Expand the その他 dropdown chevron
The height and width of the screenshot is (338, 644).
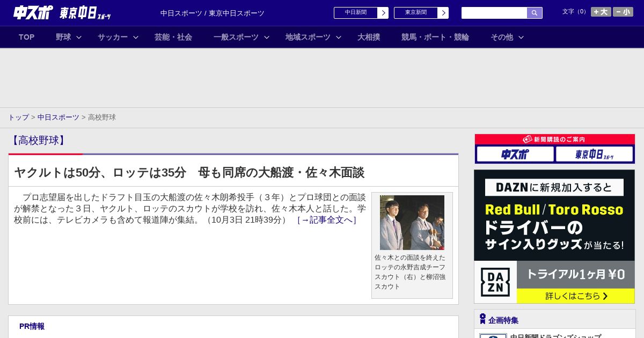(x=521, y=38)
